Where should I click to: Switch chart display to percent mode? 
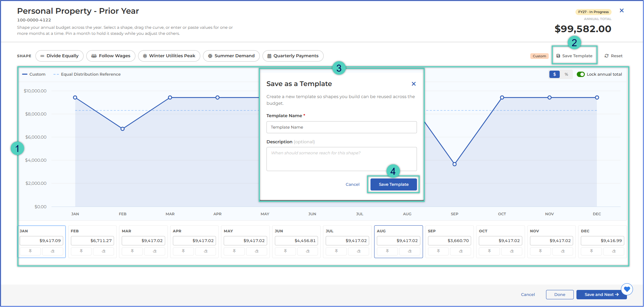566,74
